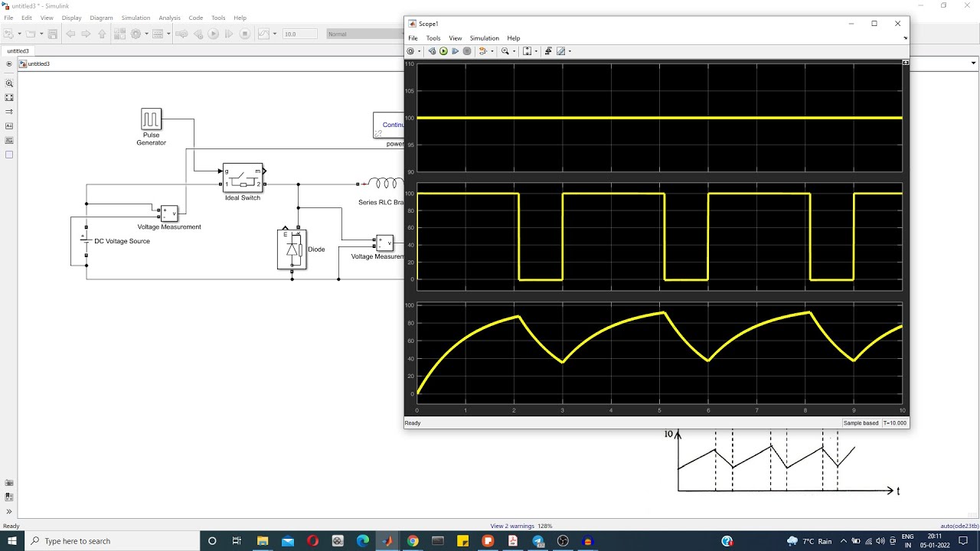Open the Scope1 Tools menu
Image resolution: width=980 pixels, height=551 pixels.
[x=433, y=38]
